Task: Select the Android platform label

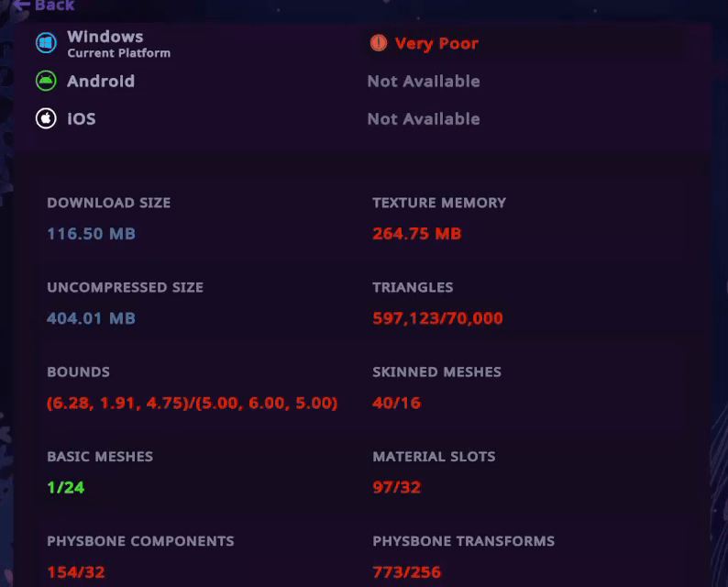Action: (101, 81)
